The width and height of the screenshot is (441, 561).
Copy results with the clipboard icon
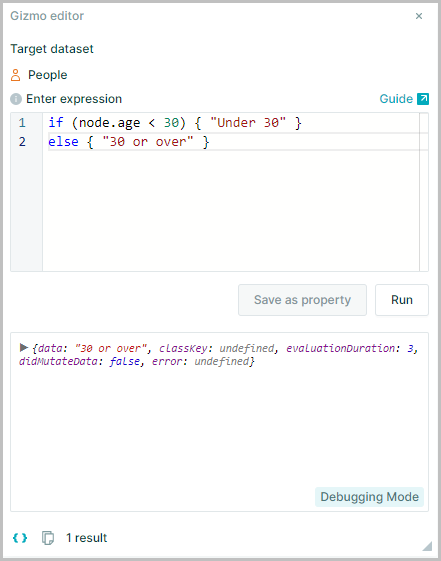pyautogui.click(x=48, y=538)
